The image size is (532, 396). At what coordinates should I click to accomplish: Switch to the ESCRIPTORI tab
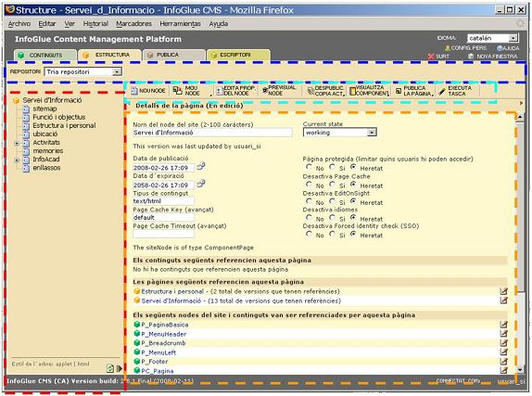(238, 55)
